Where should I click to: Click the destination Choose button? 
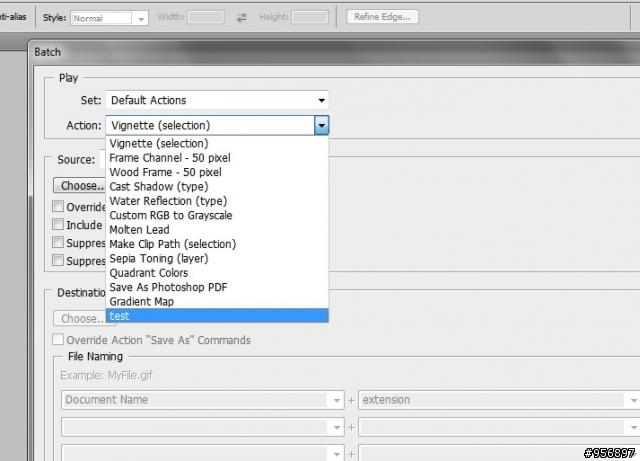80,318
